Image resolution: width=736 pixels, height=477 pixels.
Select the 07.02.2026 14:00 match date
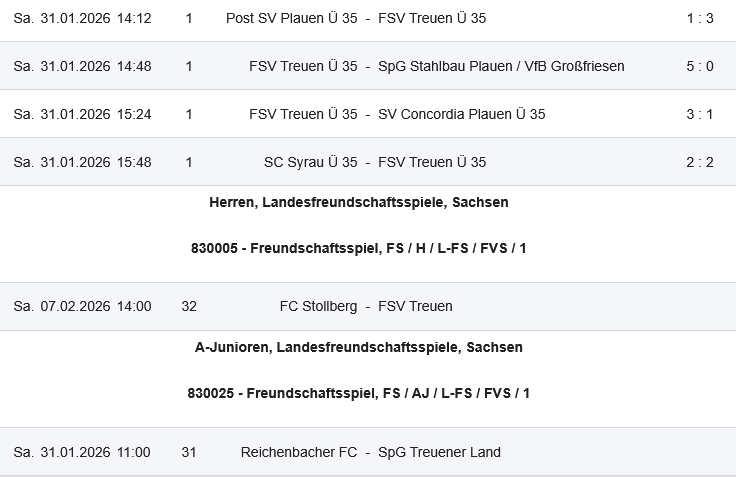pyautogui.click(x=83, y=306)
